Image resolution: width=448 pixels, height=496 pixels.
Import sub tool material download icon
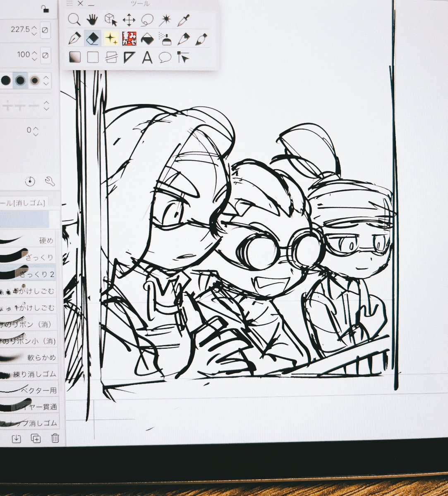pyautogui.click(x=16, y=439)
